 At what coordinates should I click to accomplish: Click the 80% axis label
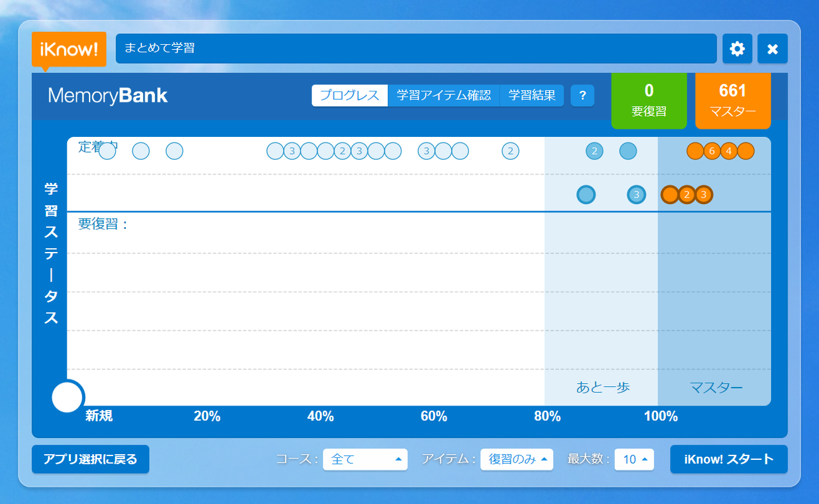pos(547,416)
